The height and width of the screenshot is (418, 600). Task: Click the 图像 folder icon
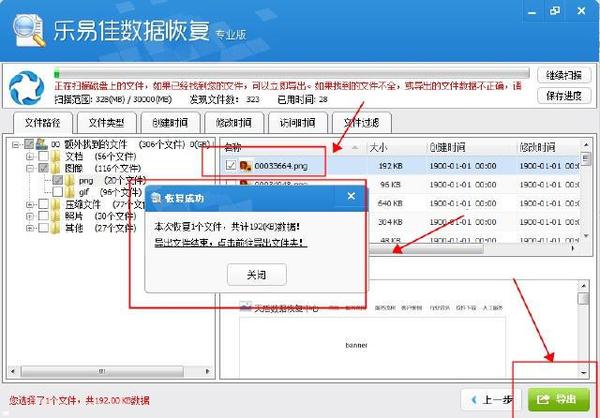click(x=56, y=168)
